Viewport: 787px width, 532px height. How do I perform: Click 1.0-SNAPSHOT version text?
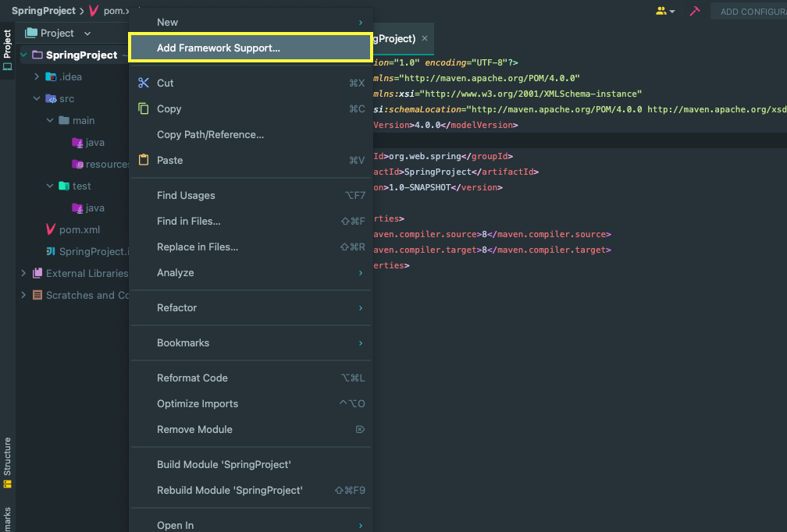click(419, 187)
